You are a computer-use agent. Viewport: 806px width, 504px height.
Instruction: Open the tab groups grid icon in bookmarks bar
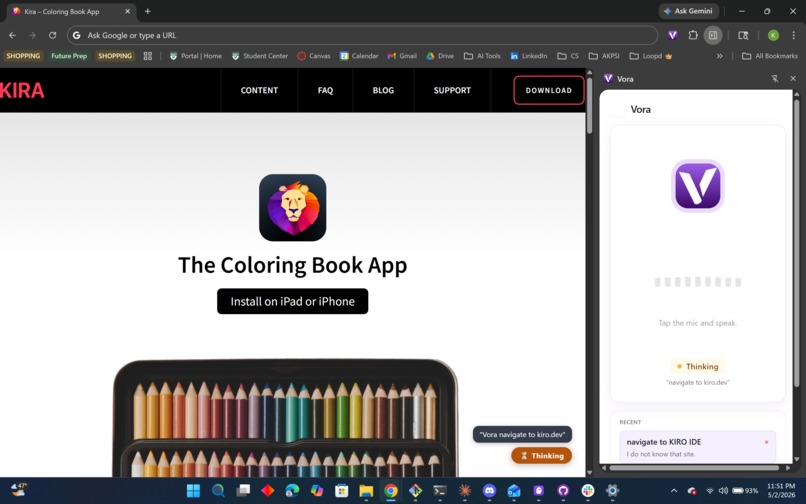tap(148, 56)
